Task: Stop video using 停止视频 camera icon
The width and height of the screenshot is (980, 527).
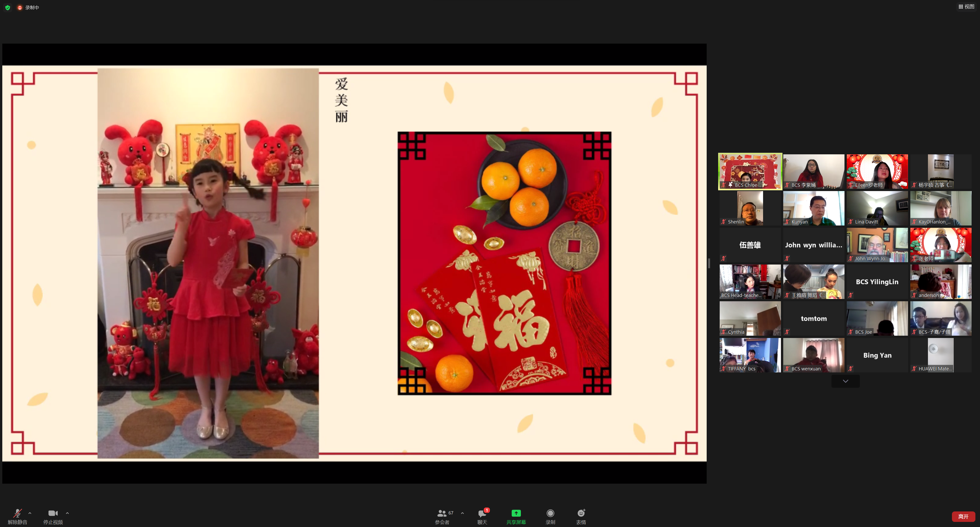Action: coord(53,513)
